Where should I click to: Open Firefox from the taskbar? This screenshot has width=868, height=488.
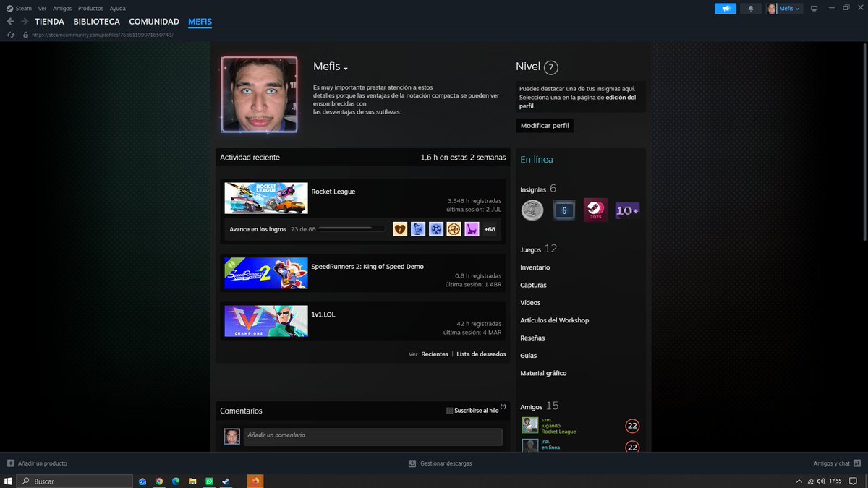click(x=256, y=481)
